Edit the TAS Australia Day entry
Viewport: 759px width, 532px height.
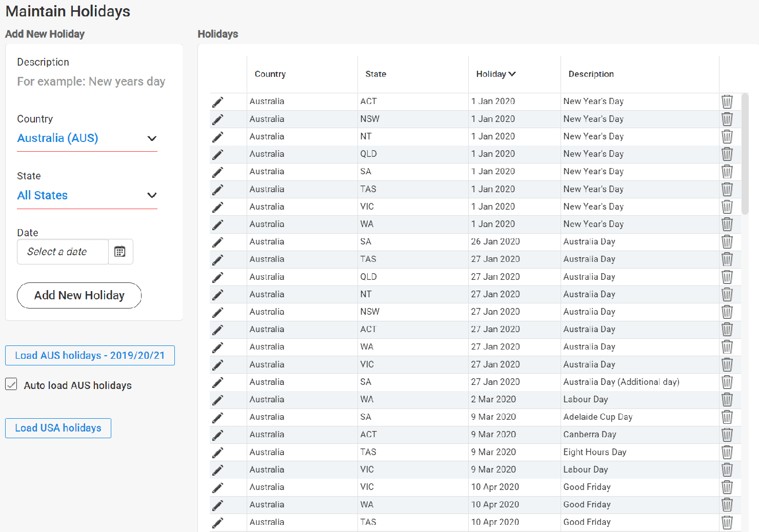point(217,259)
